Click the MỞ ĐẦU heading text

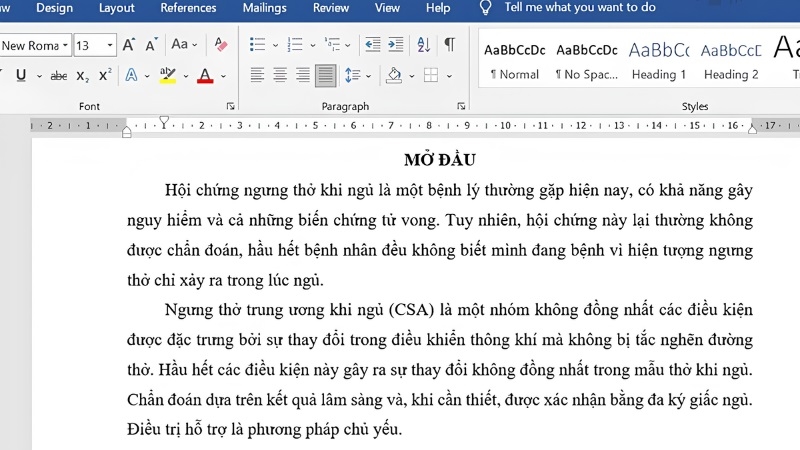coord(440,160)
